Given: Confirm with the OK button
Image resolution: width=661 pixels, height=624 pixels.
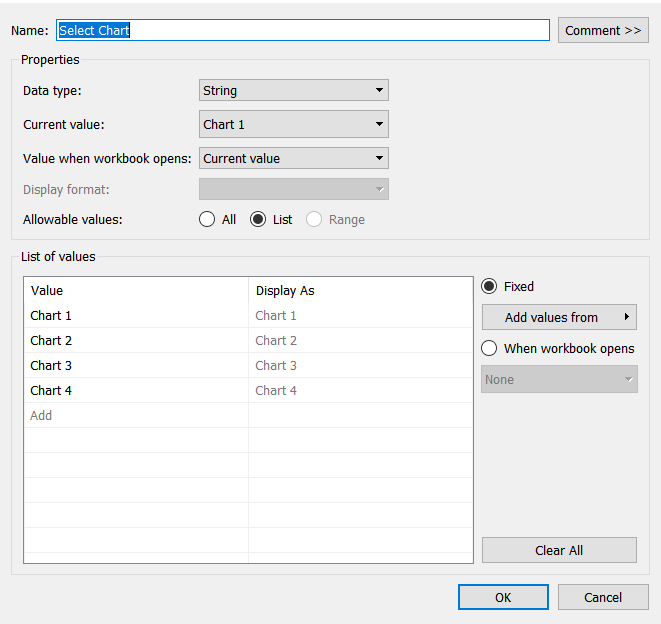Looking at the screenshot, I should pos(503,597).
